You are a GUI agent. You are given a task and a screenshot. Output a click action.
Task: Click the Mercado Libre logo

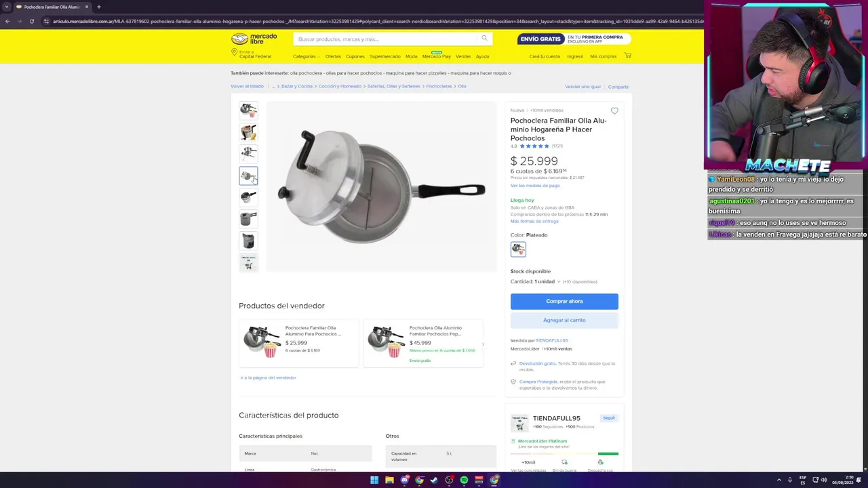click(x=254, y=39)
